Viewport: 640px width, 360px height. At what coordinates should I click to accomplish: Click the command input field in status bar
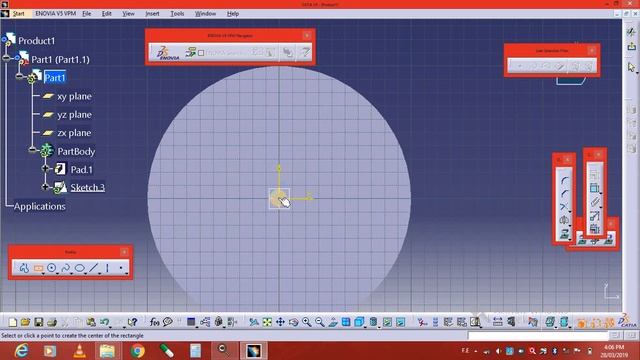pos(538,336)
